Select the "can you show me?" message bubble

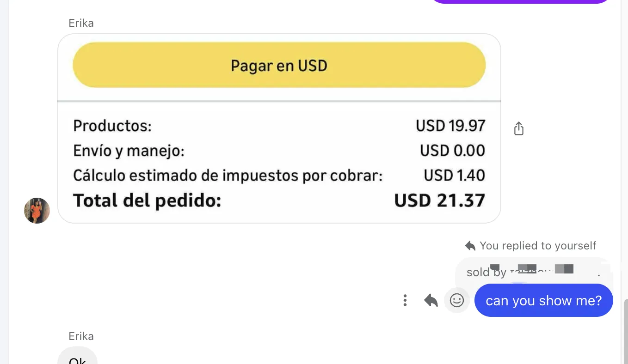(543, 301)
